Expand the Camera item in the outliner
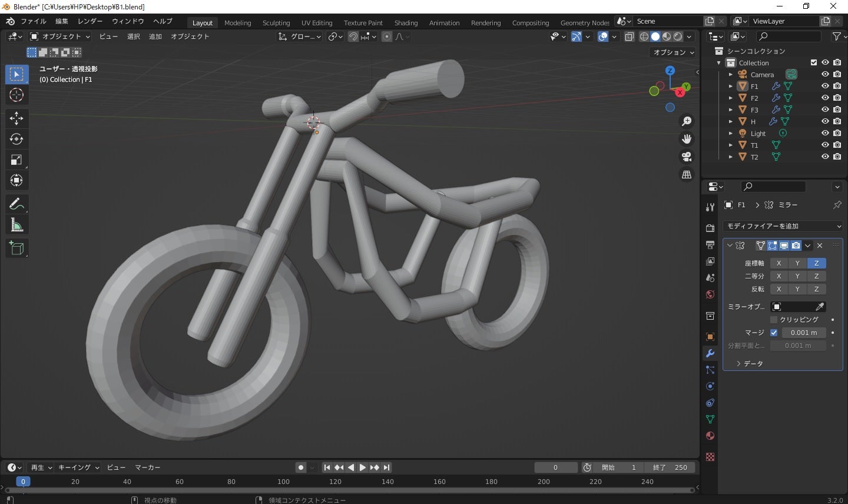Image resolution: width=848 pixels, height=504 pixels. click(730, 74)
